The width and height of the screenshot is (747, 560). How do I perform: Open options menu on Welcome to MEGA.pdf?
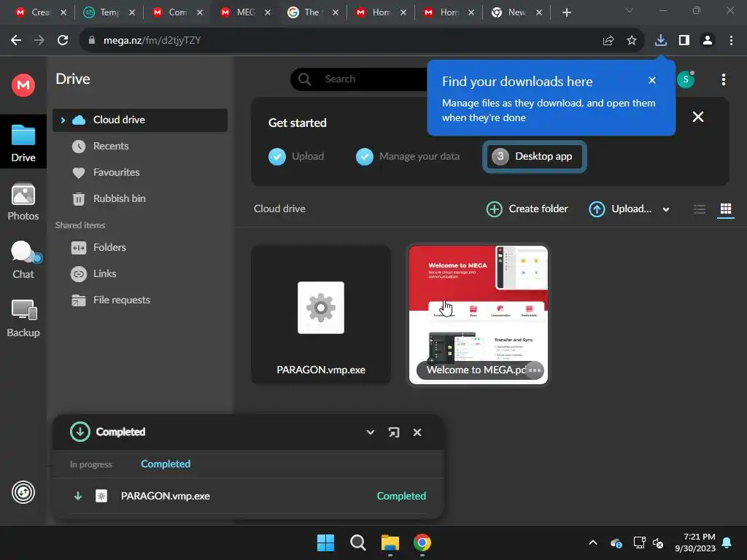[535, 370]
